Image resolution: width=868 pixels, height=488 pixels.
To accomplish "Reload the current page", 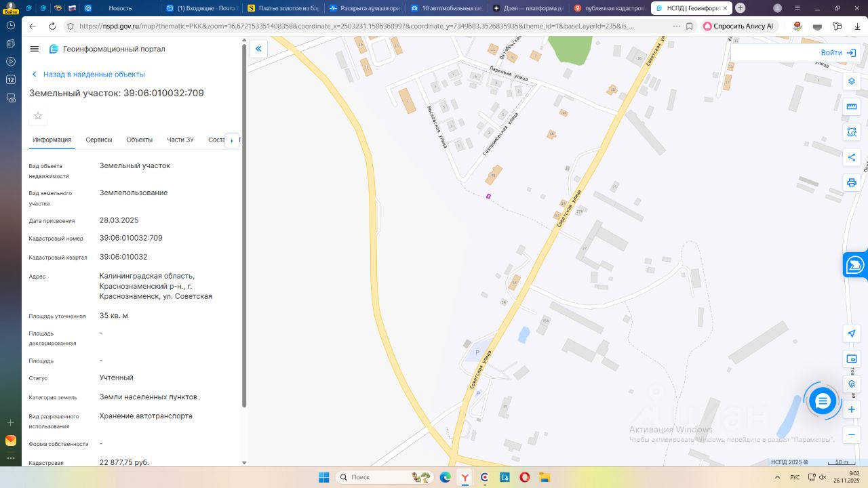I will pos(52,26).
